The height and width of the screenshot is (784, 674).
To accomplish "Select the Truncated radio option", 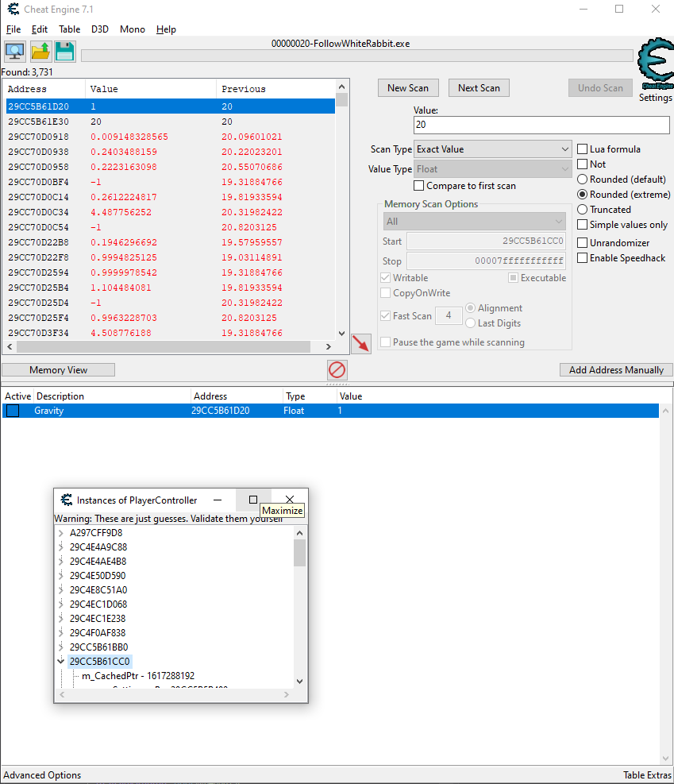I will [582, 210].
